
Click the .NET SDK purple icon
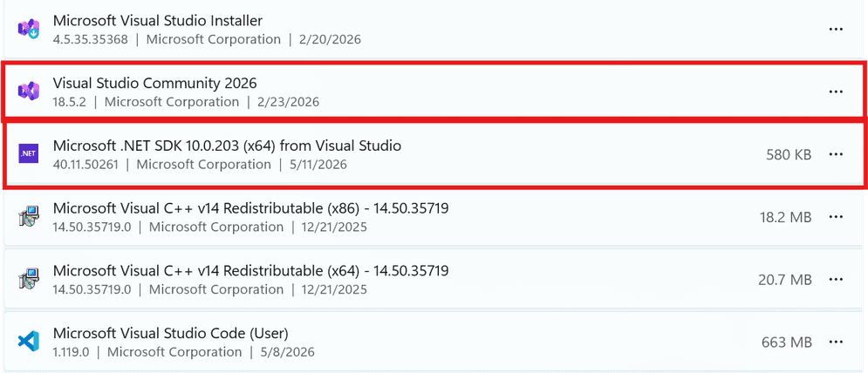pyautogui.click(x=28, y=153)
